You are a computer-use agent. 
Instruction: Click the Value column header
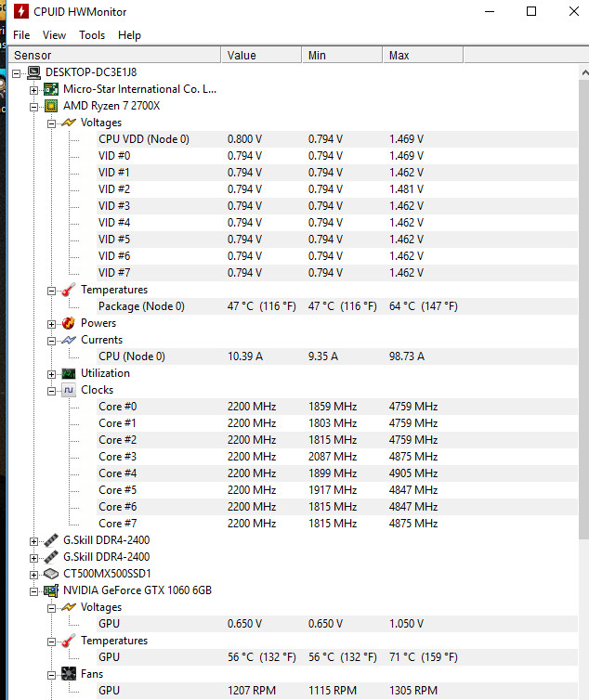[261, 55]
